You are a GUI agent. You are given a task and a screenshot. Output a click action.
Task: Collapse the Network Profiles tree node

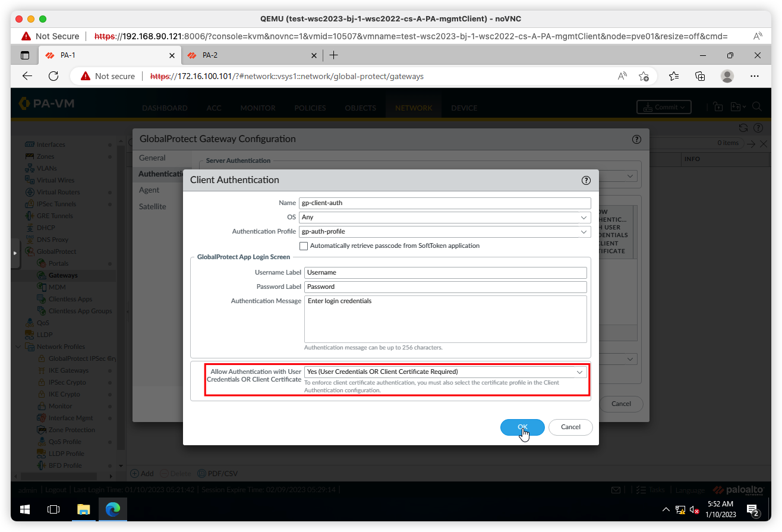point(18,347)
